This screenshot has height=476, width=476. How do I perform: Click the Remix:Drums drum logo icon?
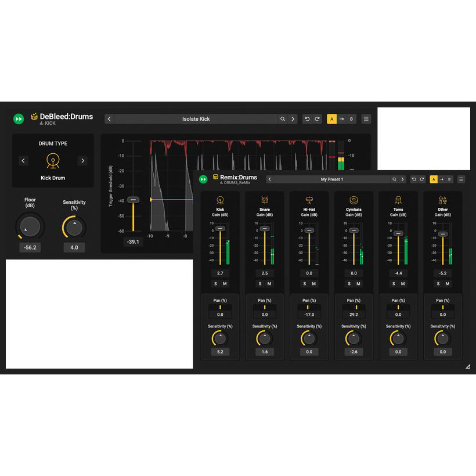click(x=215, y=176)
